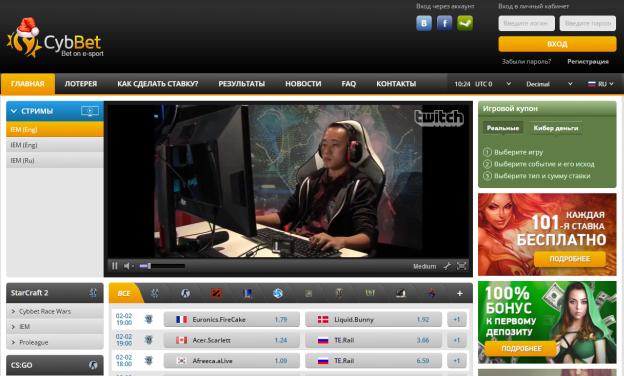This screenshot has width=624, height=376.
Task: Click StarCraft 2 sidebar header icon
Action: click(x=93, y=293)
